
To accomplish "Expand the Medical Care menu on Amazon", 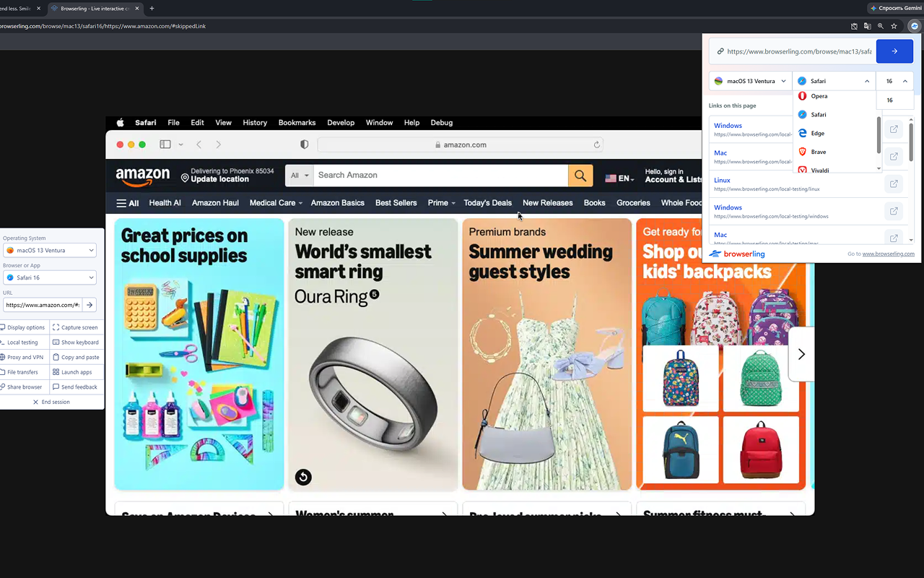I will pyautogui.click(x=276, y=203).
